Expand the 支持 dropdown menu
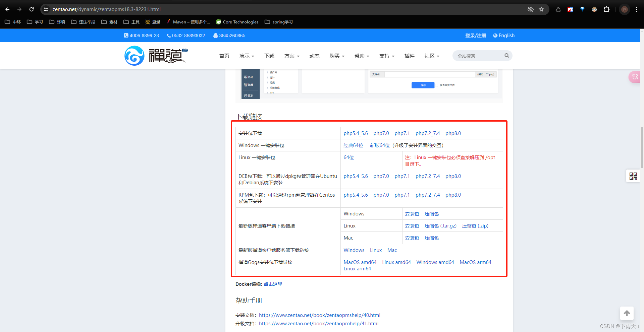Screen dimensions: 644x332 click(387, 56)
